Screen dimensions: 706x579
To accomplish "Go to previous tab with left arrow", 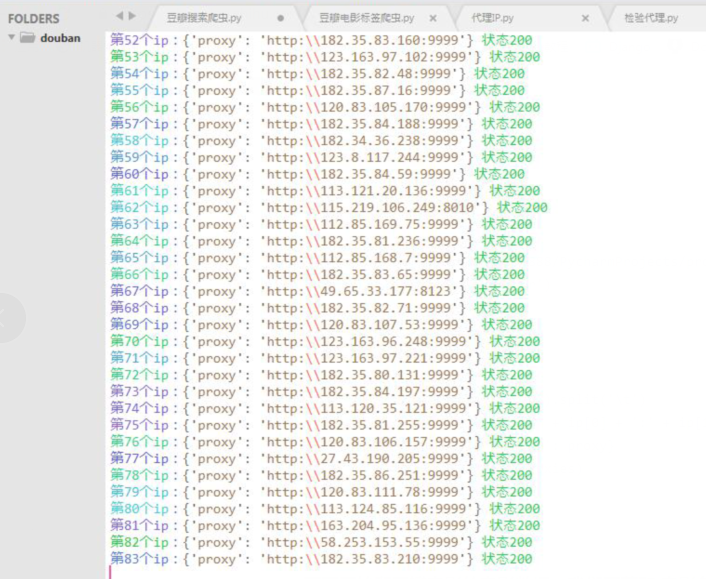I will 119,16.
